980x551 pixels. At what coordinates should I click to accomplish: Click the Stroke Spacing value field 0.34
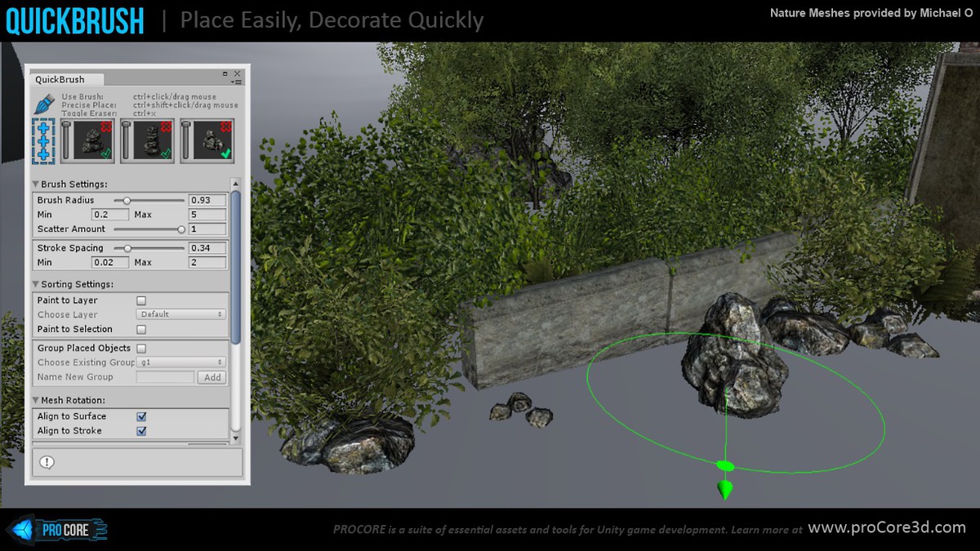tap(207, 248)
